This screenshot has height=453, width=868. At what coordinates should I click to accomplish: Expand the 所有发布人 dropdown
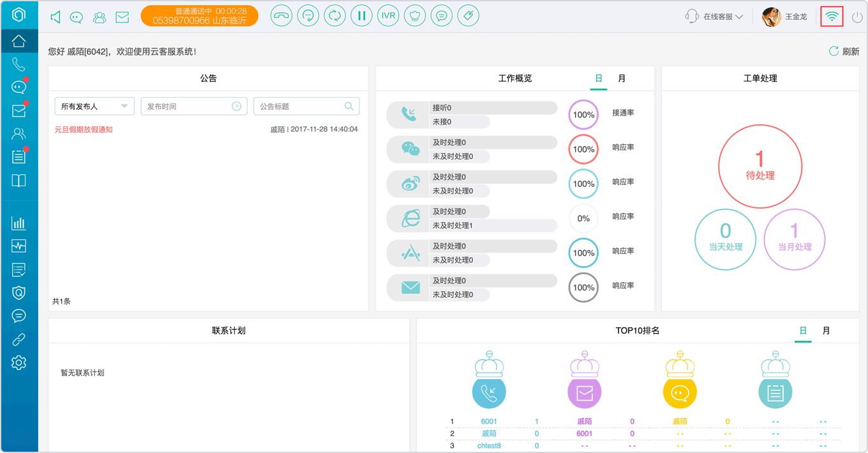pos(94,107)
